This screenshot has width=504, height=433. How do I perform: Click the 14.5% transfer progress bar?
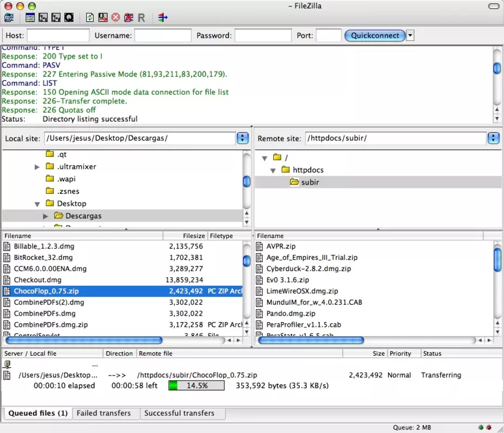197,386
